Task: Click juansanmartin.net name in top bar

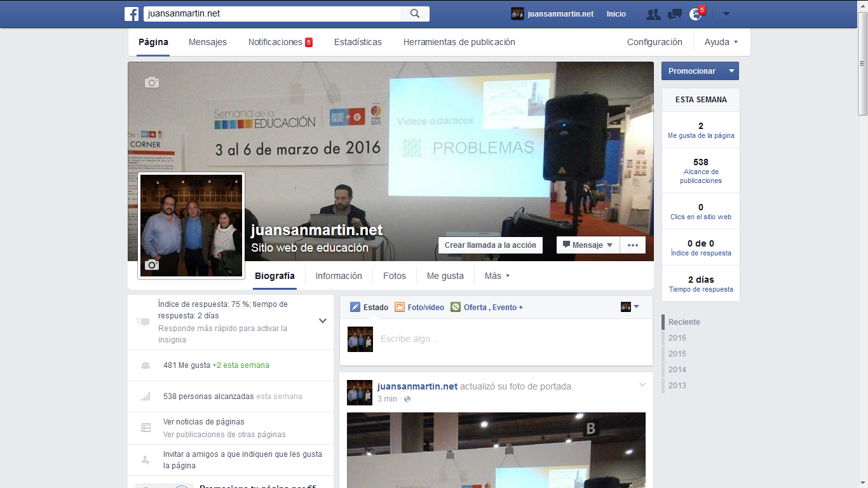Action: (x=560, y=14)
